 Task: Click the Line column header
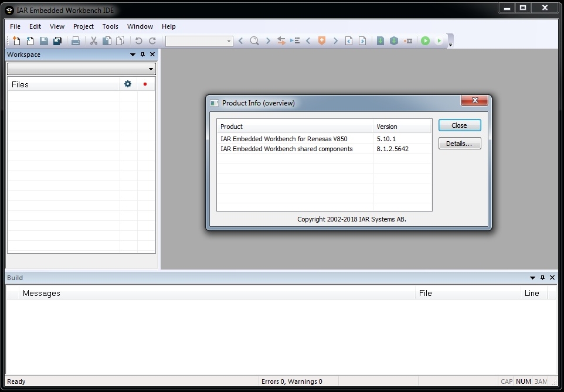tap(534, 293)
